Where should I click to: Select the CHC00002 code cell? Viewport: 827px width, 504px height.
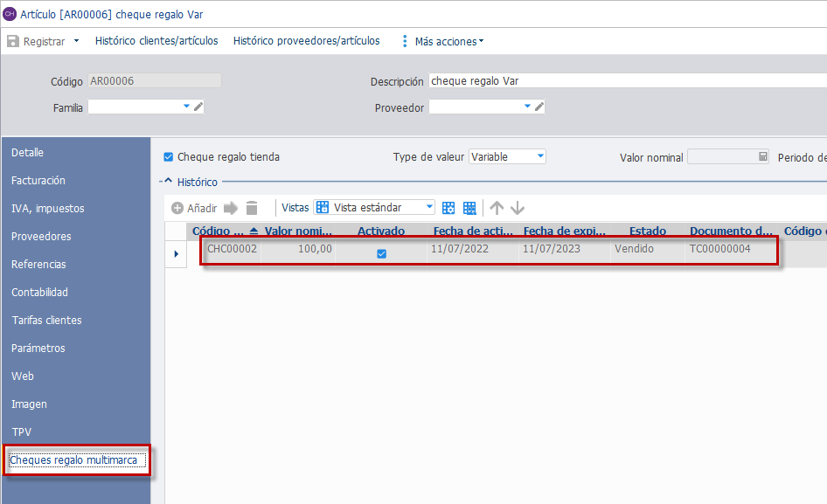coord(232,249)
